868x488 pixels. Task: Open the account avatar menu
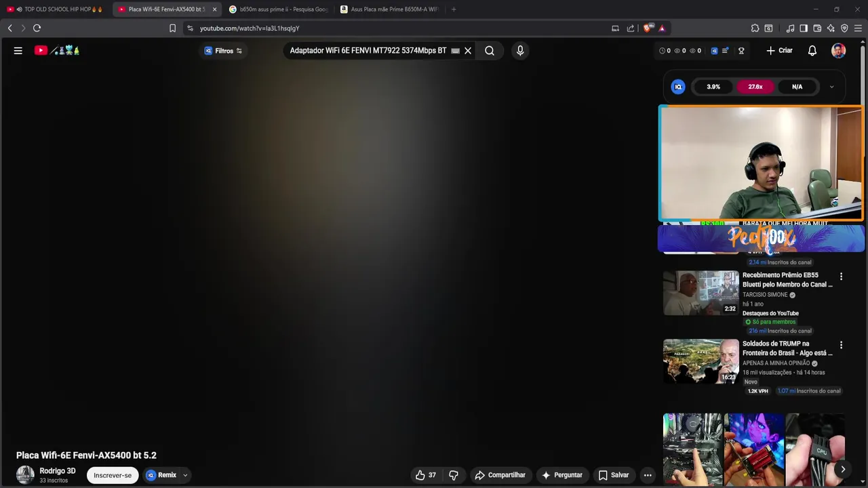coord(839,51)
